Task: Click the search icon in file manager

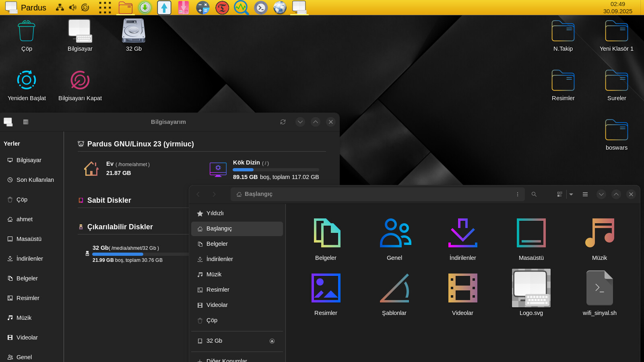Action: pyautogui.click(x=534, y=194)
